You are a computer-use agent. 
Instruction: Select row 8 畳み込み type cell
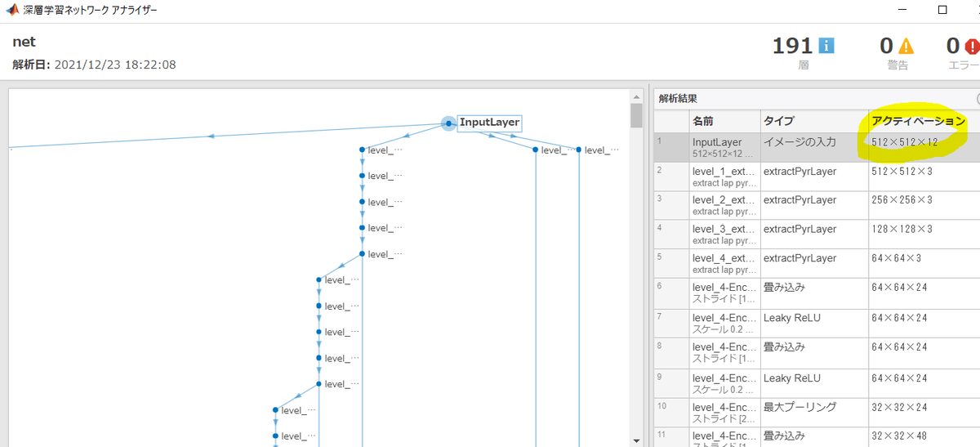[x=814, y=353]
